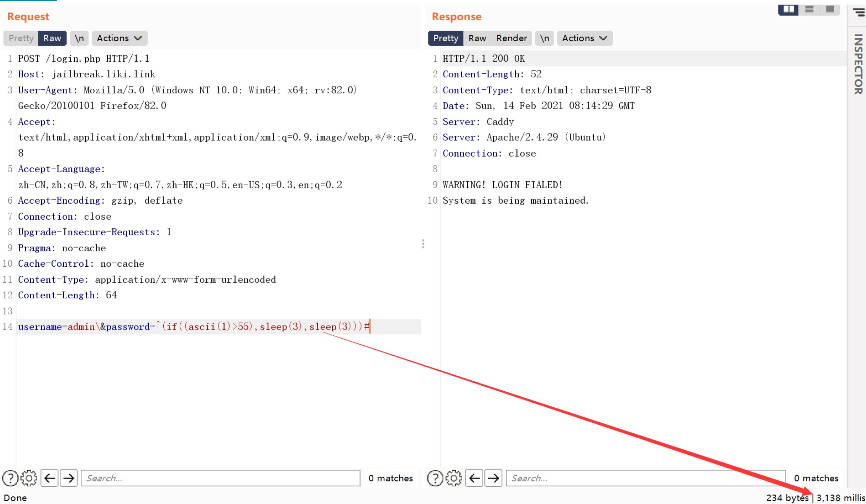
Task: Switch to tabbed combined layout view
Action: tap(830, 9)
